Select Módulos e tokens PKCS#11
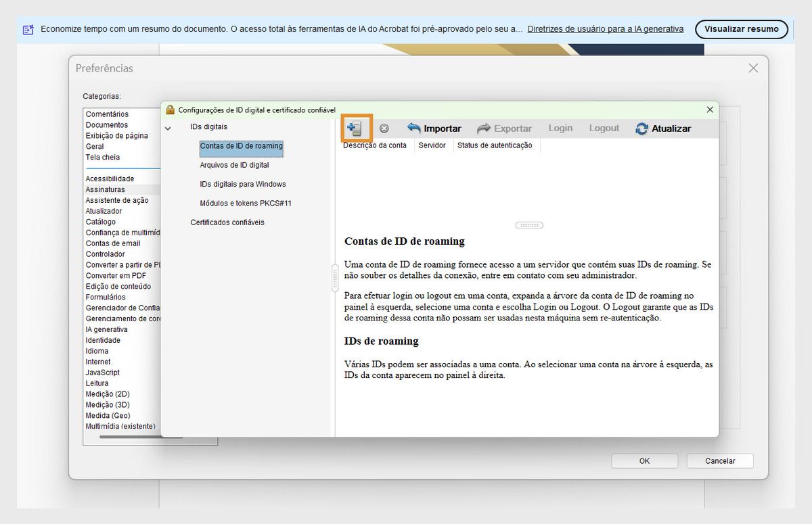The width and height of the screenshot is (812, 524). click(x=246, y=203)
